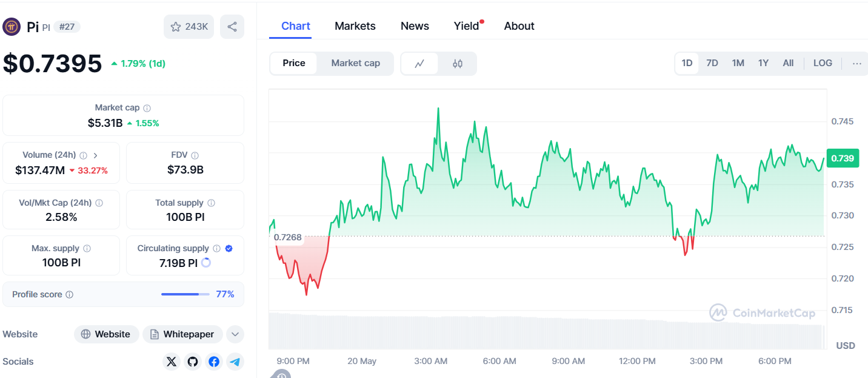
Task: Add Pi to watchlist with star button
Action: click(189, 27)
